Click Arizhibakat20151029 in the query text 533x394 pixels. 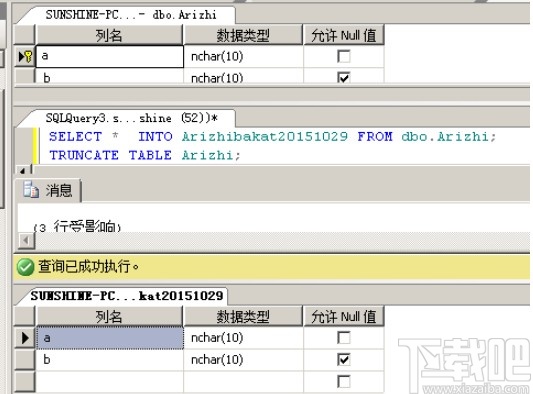(264, 137)
